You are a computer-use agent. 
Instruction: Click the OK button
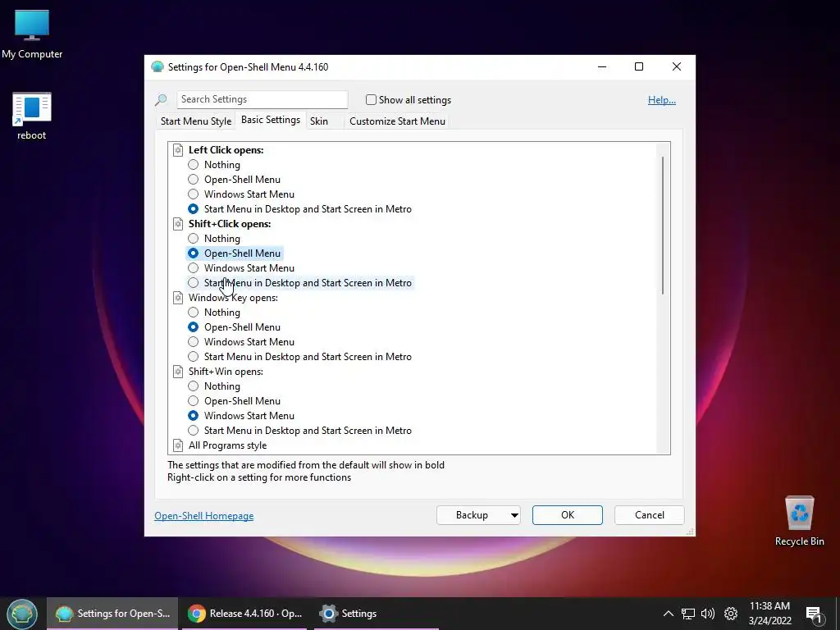(568, 515)
